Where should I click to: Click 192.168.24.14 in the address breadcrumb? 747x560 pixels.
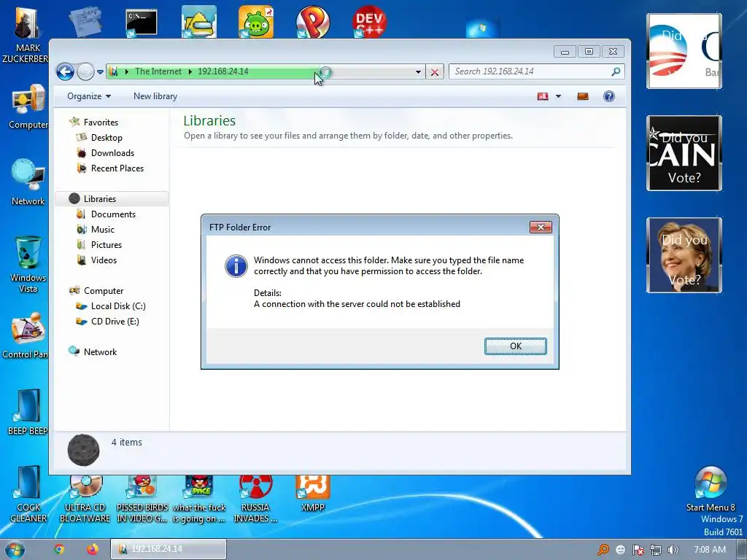coord(223,71)
